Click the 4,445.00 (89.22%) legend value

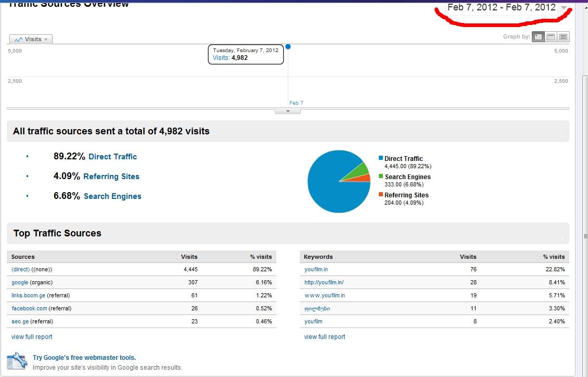pos(408,166)
